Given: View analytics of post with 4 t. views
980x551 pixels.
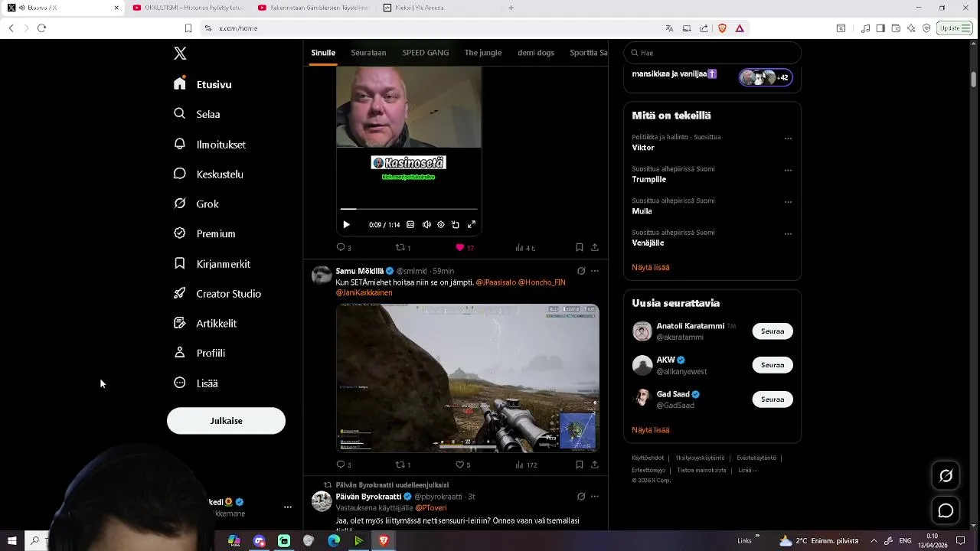Looking at the screenshot, I should [524, 247].
